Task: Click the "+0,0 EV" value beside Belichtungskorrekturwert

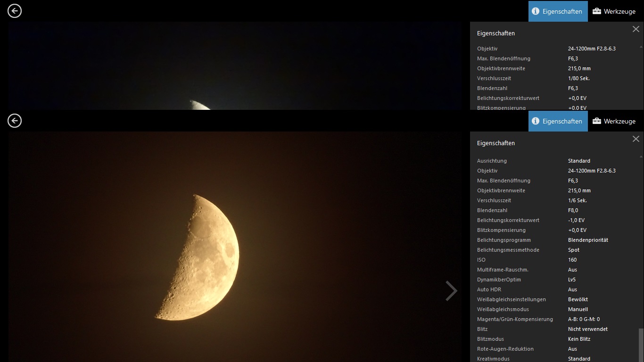Action: pyautogui.click(x=577, y=98)
